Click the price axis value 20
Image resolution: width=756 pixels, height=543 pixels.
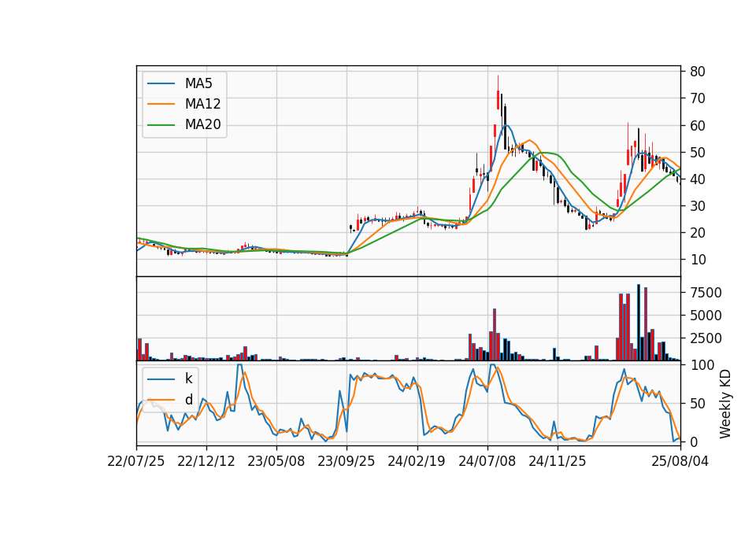coord(698,233)
